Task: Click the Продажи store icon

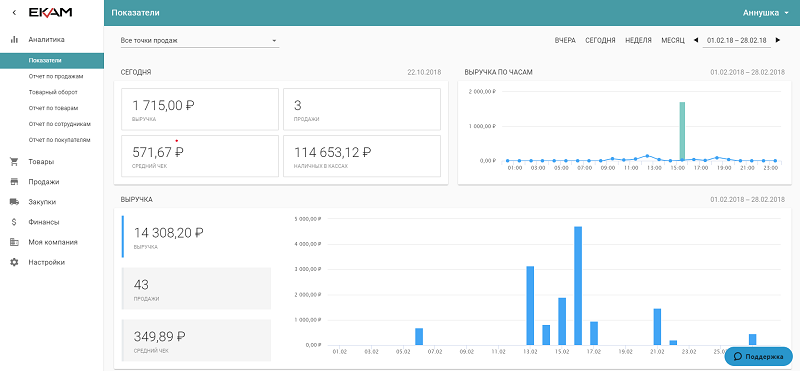Action: 14,182
